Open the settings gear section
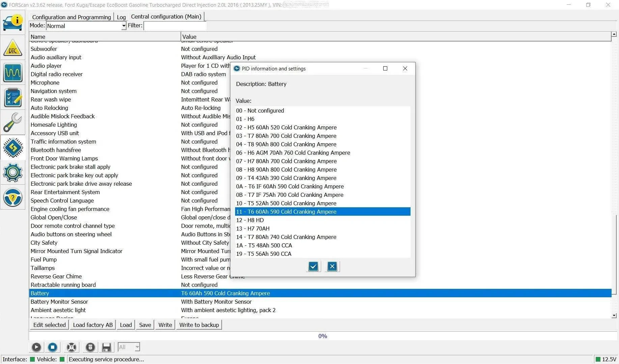The height and width of the screenshot is (364, 619). [x=13, y=173]
